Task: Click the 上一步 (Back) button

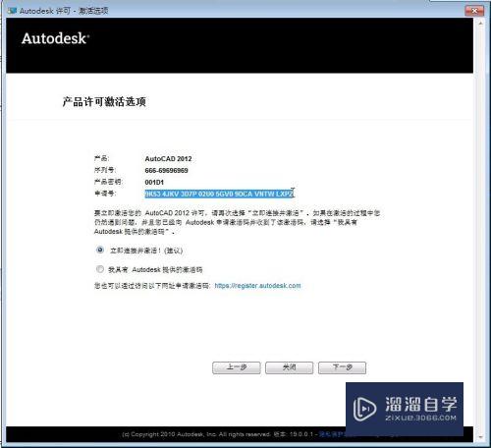Action: pyautogui.click(x=237, y=367)
